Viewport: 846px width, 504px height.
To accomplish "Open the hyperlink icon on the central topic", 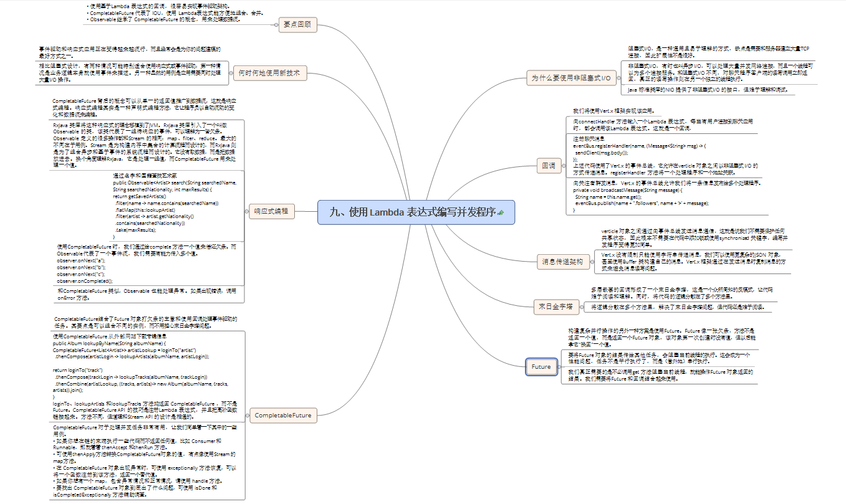I will tap(501, 213).
